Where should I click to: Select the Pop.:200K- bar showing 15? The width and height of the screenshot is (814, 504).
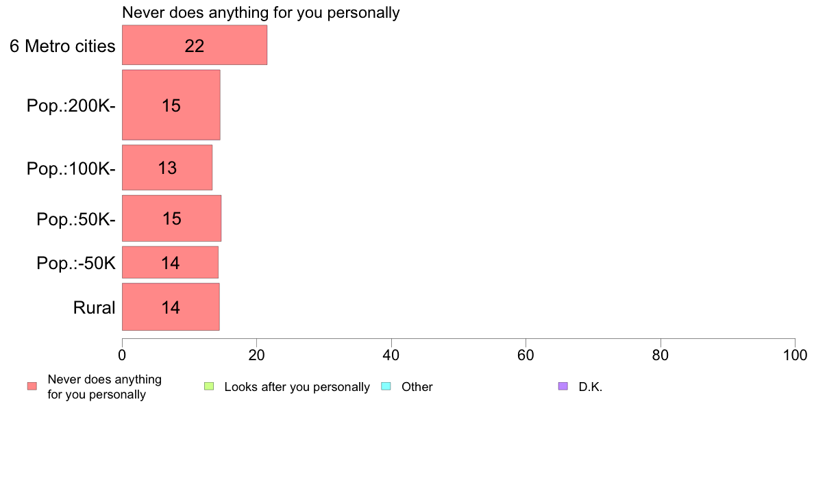pos(171,105)
